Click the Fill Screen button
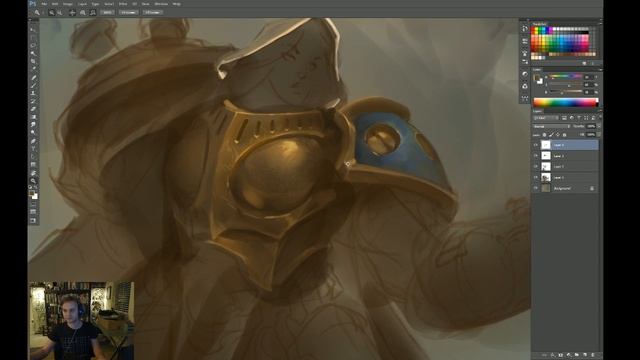Viewport: 640px width, 360px height. point(153,13)
